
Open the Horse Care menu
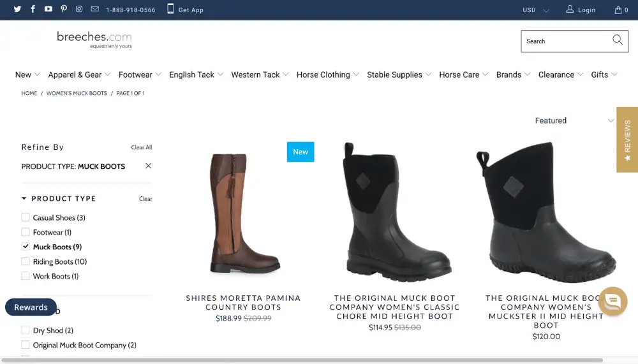[x=464, y=75]
